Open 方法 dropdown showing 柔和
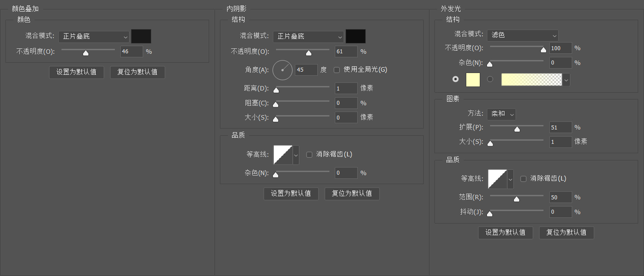 coord(501,114)
